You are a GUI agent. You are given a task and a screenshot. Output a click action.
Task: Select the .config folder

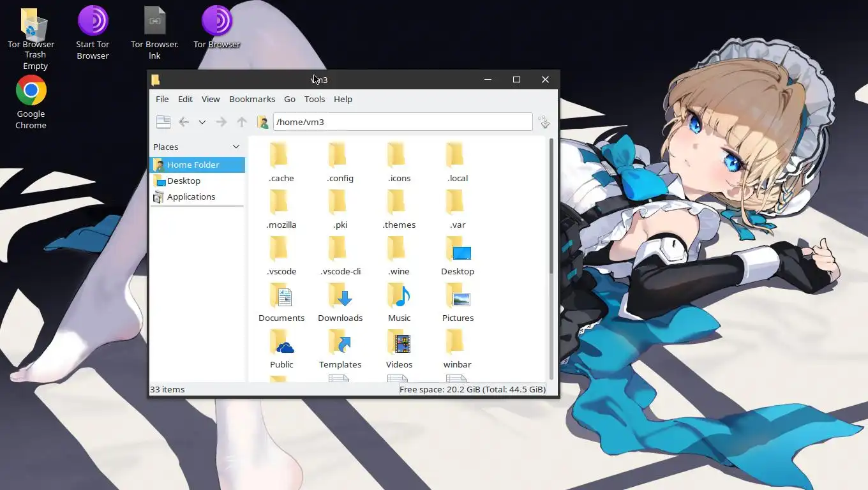[x=340, y=163]
